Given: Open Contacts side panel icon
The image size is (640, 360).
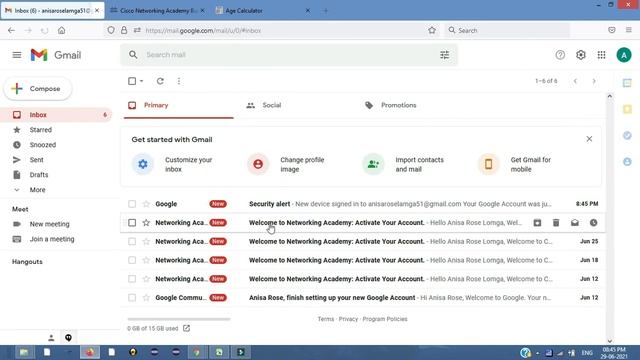Looking at the screenshot, I should pyautogui.click(x=627, y=162).
